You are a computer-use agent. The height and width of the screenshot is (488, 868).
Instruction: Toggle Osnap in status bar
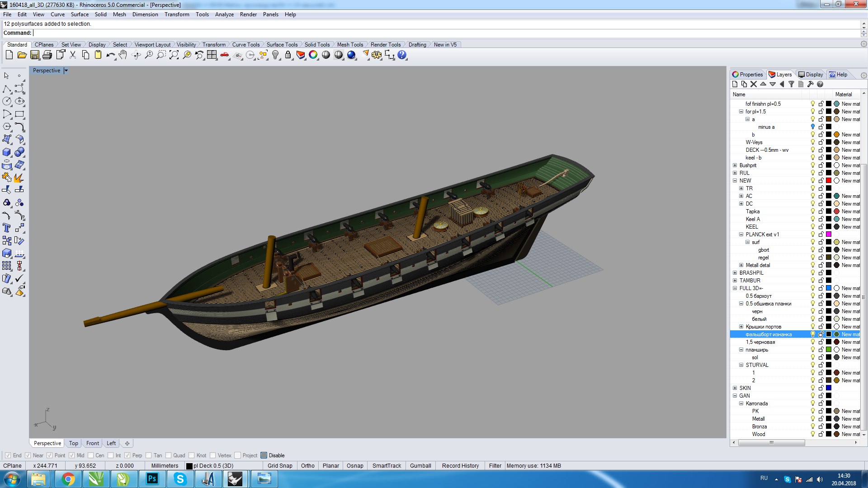coord(355,466)
